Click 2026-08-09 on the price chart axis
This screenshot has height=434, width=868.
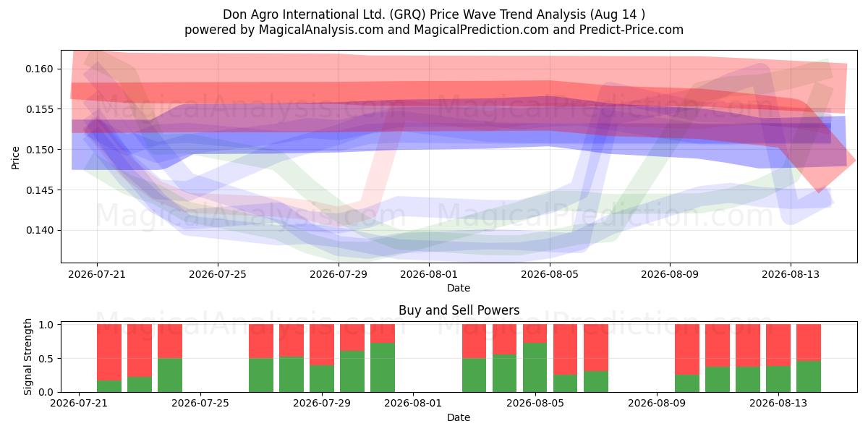[x=670, y=274]
